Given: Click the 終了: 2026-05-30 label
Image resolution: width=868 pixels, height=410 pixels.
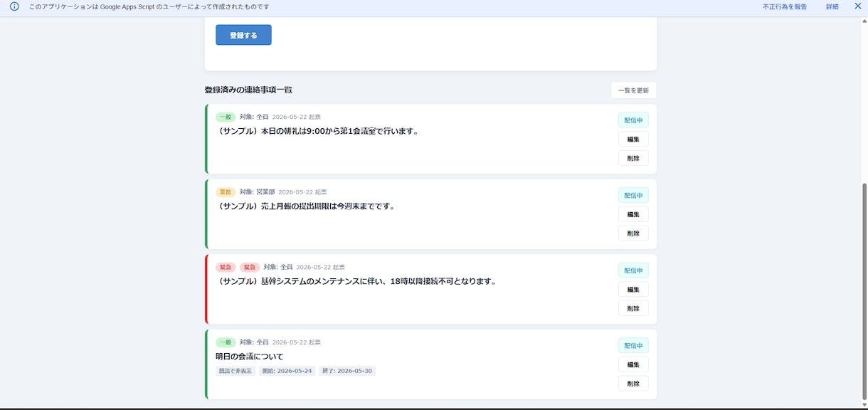Looking at the screenshot, I should 347,371.
